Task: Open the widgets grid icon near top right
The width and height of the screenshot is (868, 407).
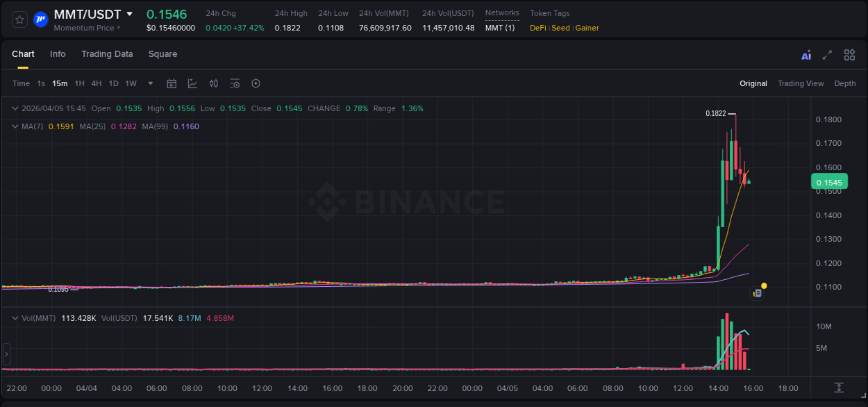Action: 849,55
